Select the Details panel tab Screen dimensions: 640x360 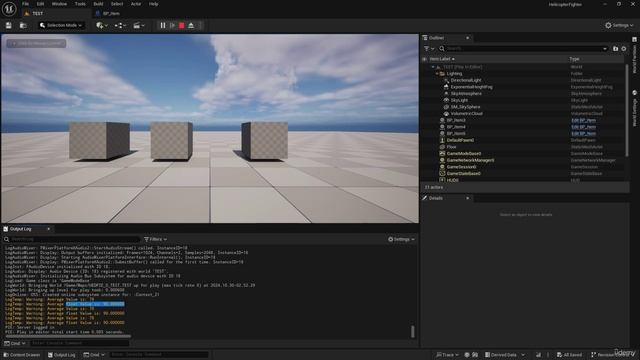(x=436, y=198)
